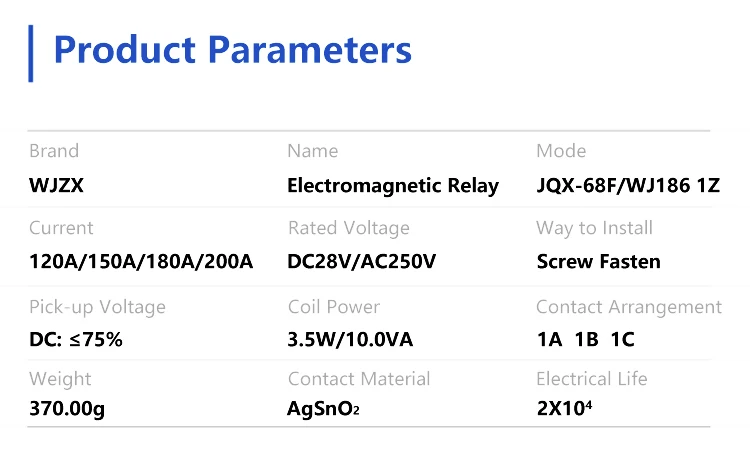Select the WJZX brand value

tap(56, 186)
